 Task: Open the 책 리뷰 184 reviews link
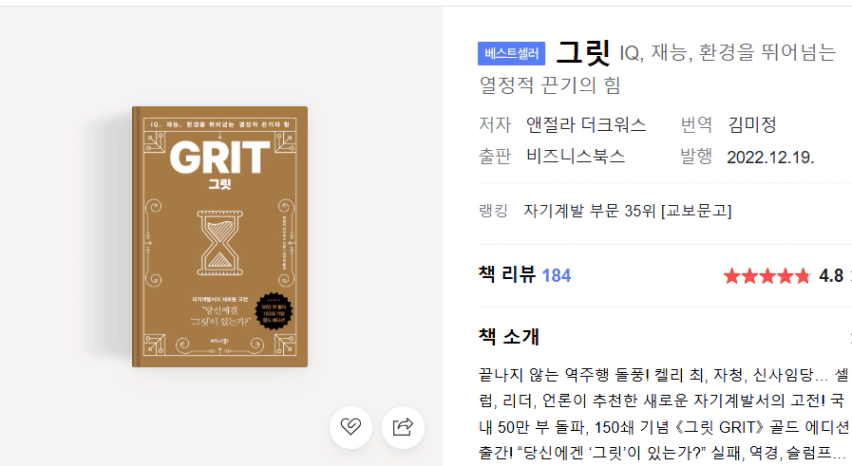524,275
